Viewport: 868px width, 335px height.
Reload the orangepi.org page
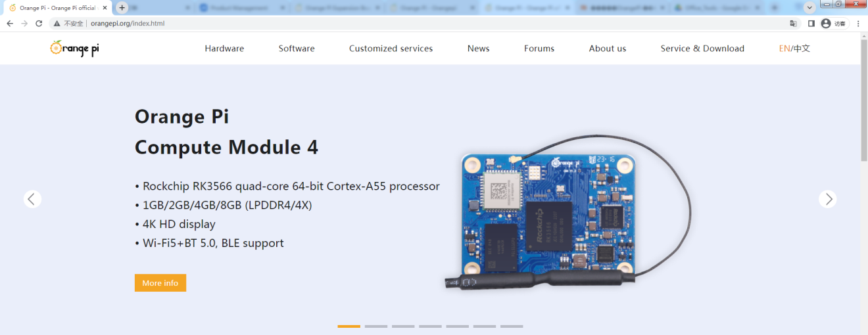pyautogui.click(x=39, y=24)
